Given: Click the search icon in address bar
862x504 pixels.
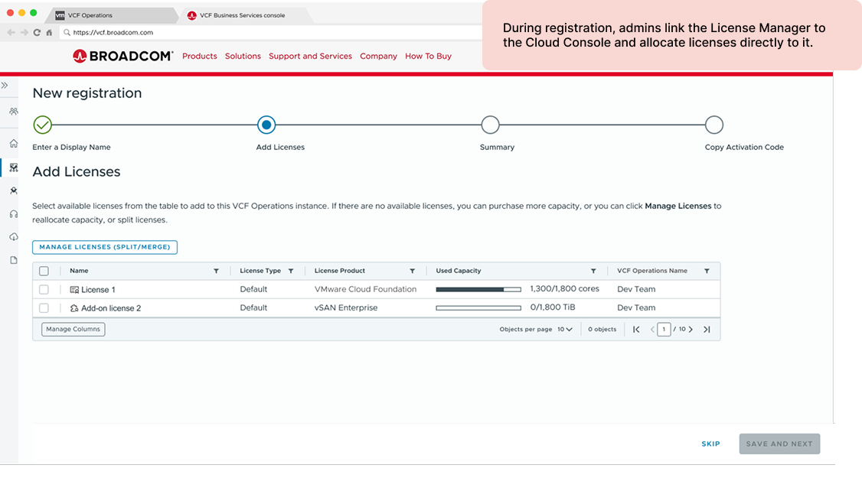Looking at the screenshot, I should [x=67, y=32].
